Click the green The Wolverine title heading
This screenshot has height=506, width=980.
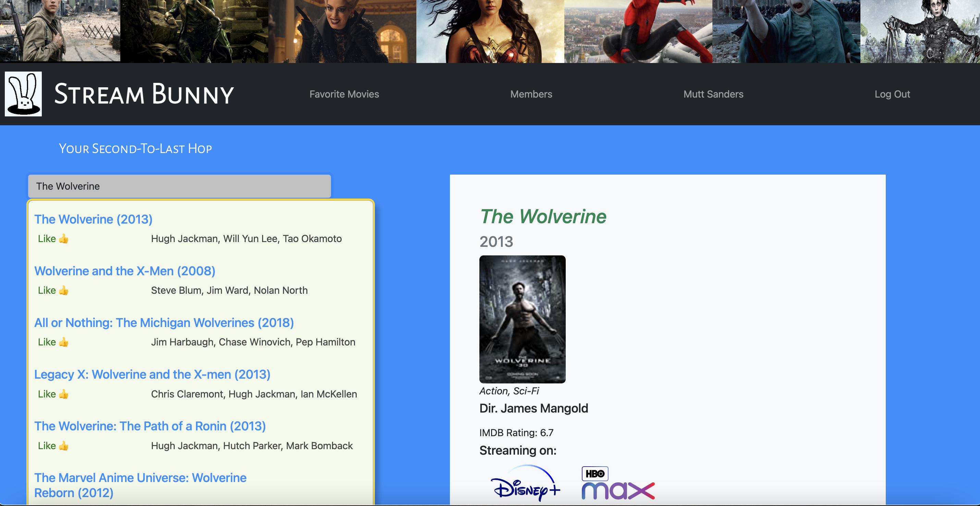click(x=543, y=217)
